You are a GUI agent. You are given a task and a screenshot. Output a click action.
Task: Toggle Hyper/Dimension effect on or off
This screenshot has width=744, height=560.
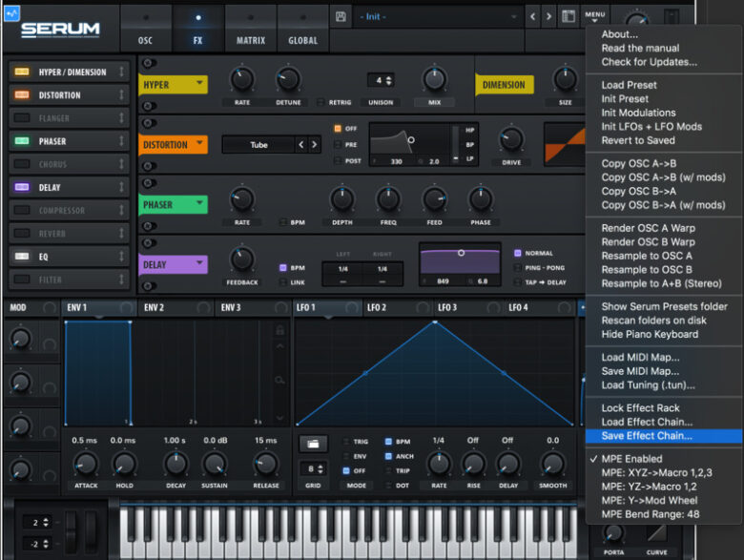[x=22, y=72]
